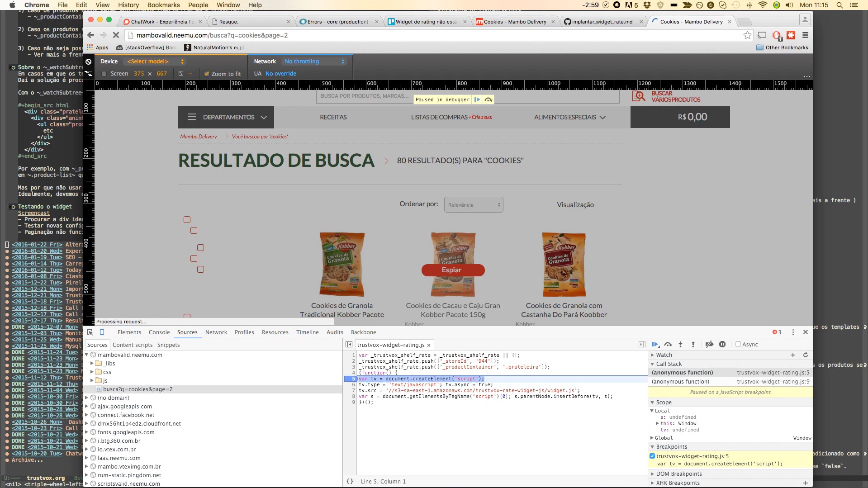Switch to the Console panel
Screen dimensions: 868x488
pos(159,332)
